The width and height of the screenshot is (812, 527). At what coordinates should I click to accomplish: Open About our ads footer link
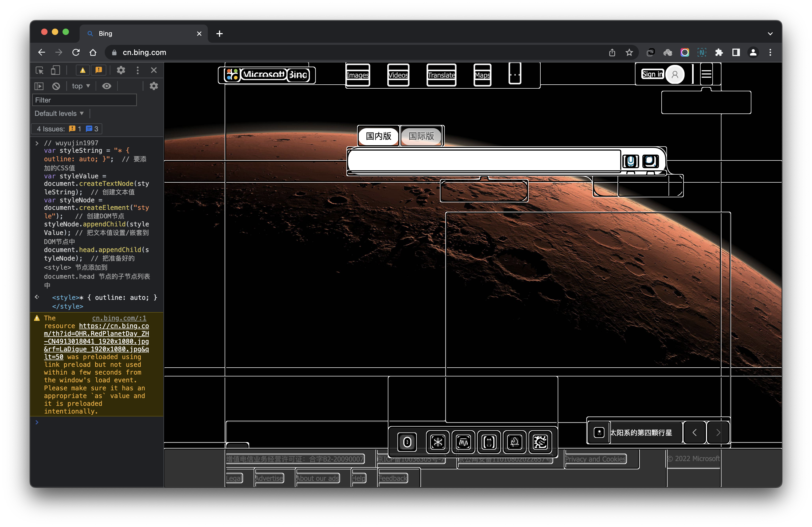(317, 478)
